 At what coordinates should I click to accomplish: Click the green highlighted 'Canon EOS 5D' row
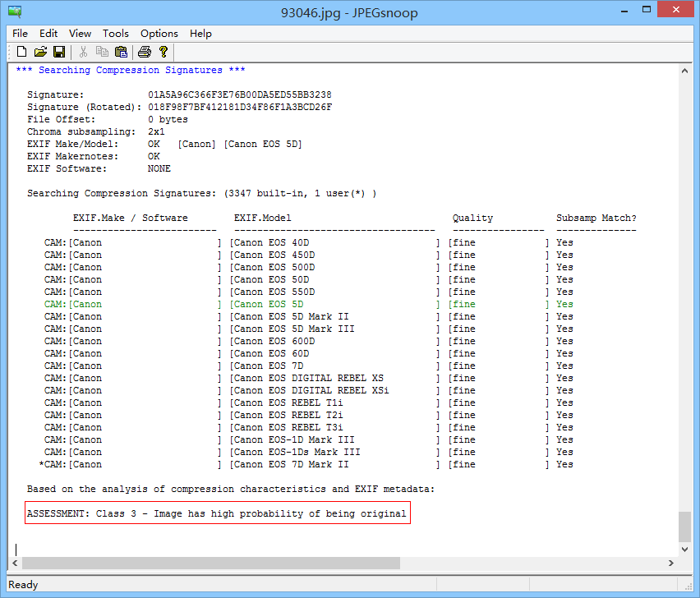pyautogui.click(x=308, y=305)
